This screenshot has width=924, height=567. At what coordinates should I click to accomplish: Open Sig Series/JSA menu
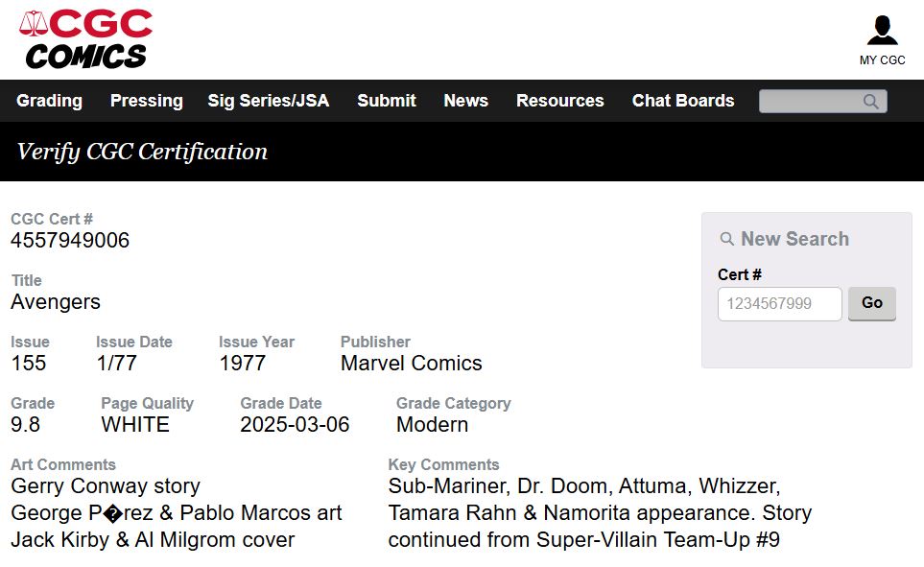click(x=268, y=101)
